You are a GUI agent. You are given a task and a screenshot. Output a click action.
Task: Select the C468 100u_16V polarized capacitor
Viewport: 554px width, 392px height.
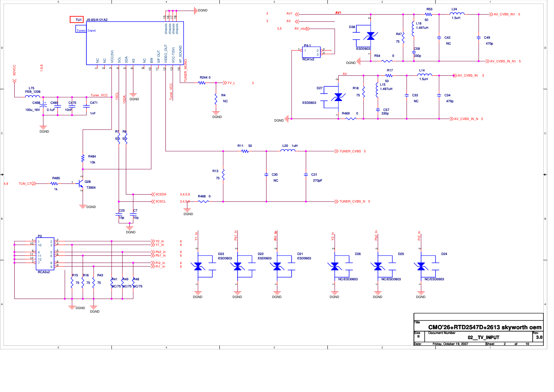43,106
